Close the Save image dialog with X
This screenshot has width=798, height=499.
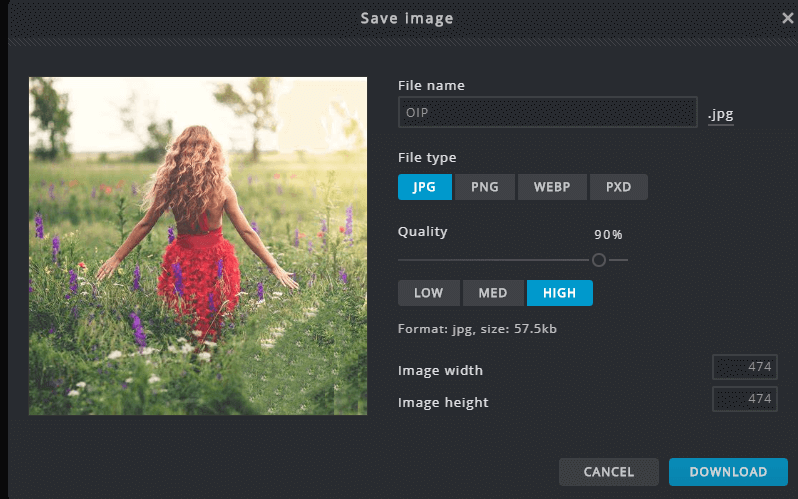point(787,18)
